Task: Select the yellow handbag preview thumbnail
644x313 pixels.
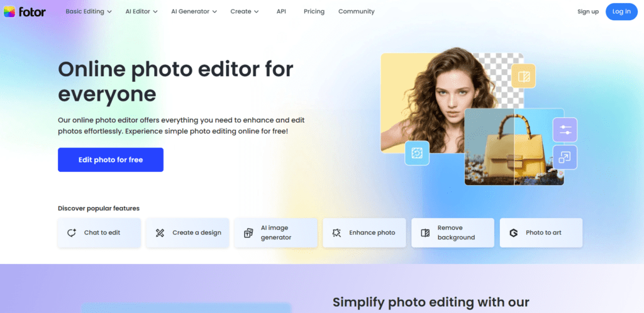Action: [x=514, y=147]
